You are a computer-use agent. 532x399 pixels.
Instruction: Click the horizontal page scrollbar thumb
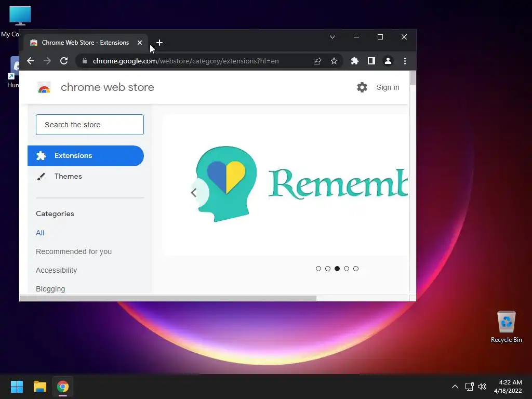(x=168, y=298)
